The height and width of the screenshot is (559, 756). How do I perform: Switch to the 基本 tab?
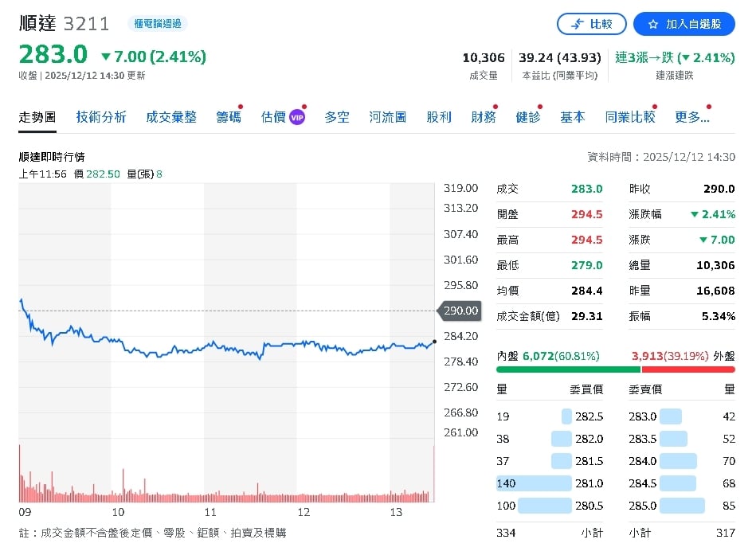click(572, 116)
